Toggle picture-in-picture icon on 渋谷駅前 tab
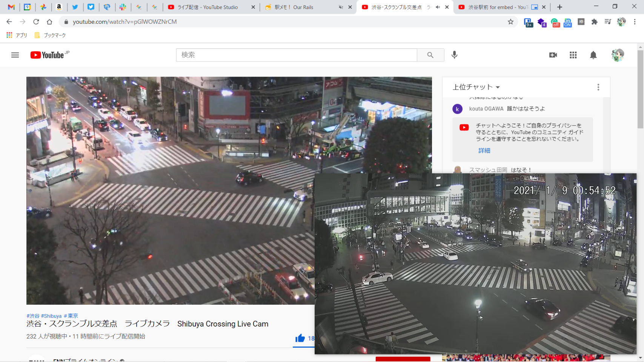The image size is (644, 362). tap(534, 7)
